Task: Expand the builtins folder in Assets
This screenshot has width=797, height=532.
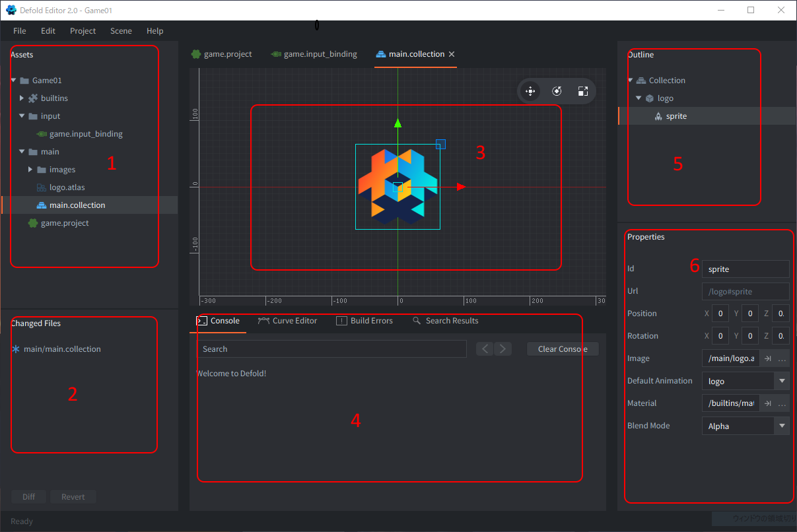Action: [x=22, y=98]
